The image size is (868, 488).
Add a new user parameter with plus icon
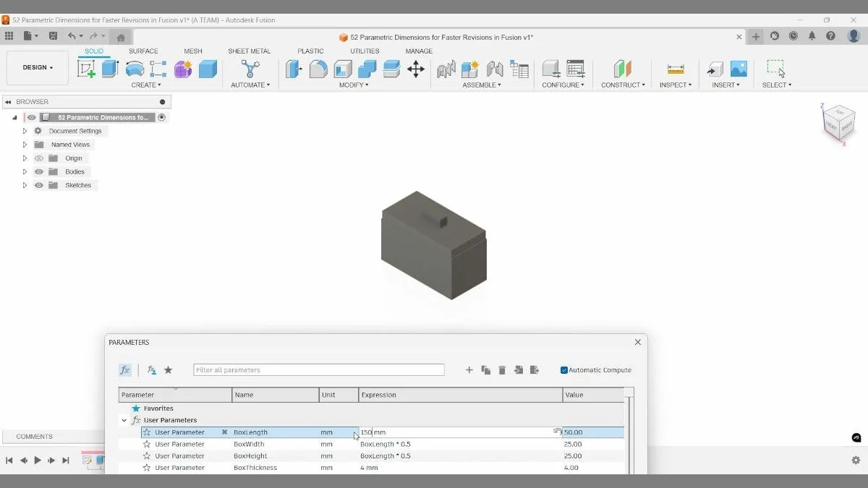click(469, 369)
